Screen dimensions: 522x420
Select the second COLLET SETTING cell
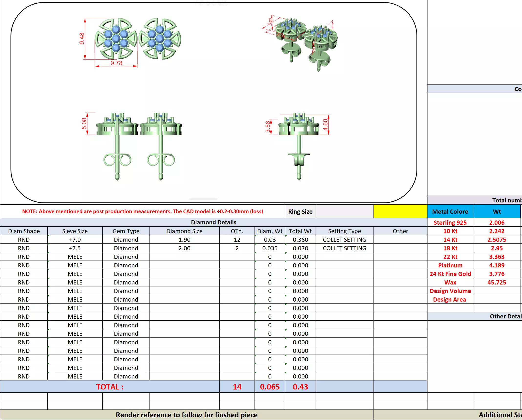pos(344,248)
